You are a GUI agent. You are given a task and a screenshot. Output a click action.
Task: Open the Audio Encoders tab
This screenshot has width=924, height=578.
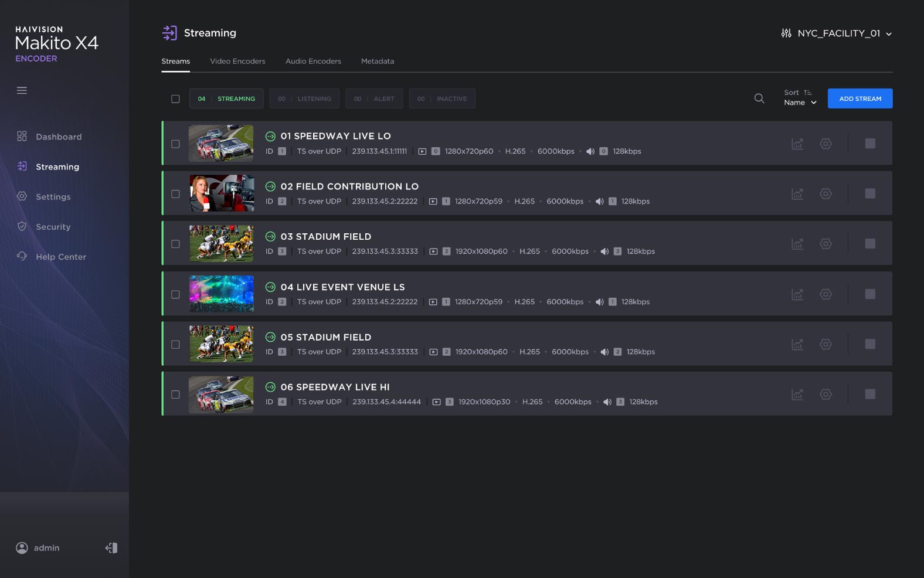pyautogui.click(x=313, y=61)
